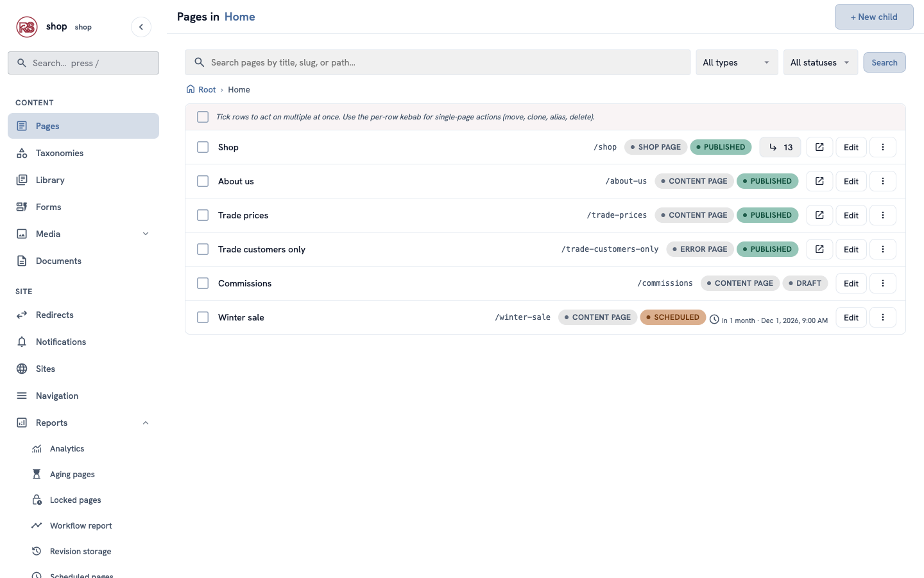The width and height of the screenshot is (924, 578).
Task: Focus the search pages by title field
Action: (438, 62)
